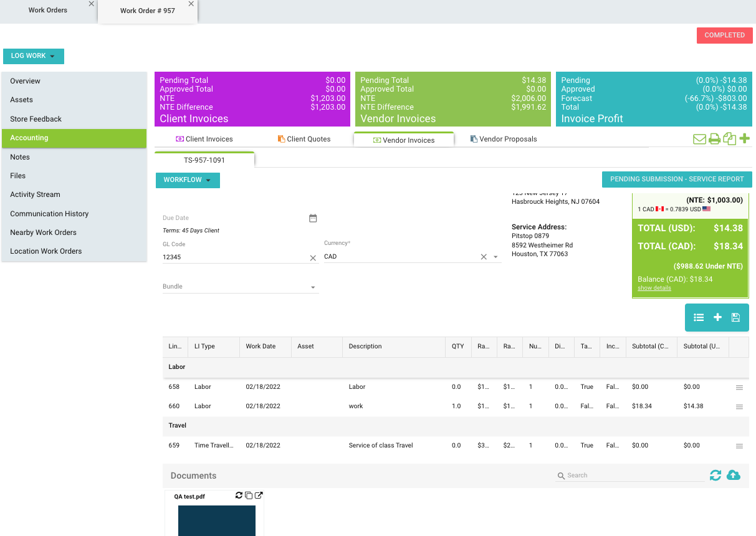Open the Due Date calendar picker
Screen dimensions: 756x536
pyautogui.click(x=313, y=218)
